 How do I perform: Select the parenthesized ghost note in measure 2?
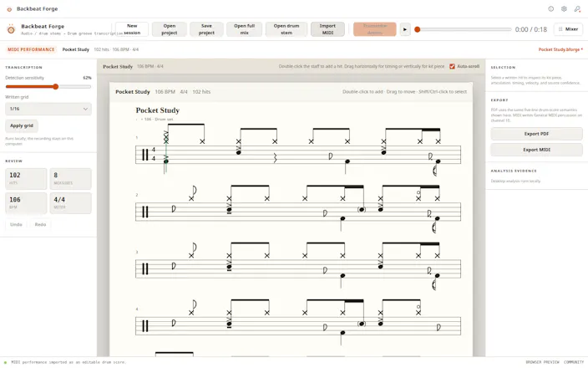click(x=362, y=210)
